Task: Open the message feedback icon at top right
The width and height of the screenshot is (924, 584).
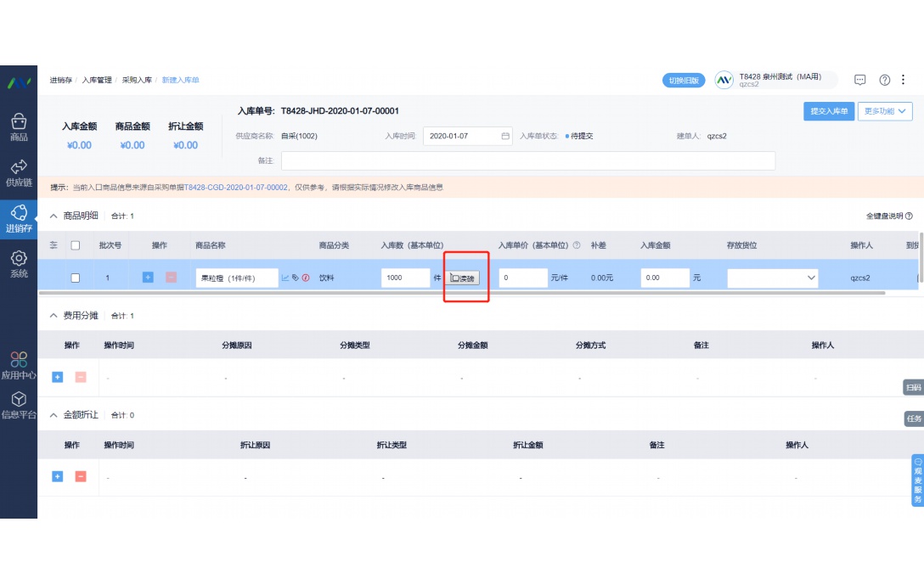Action: coord(859,80)
